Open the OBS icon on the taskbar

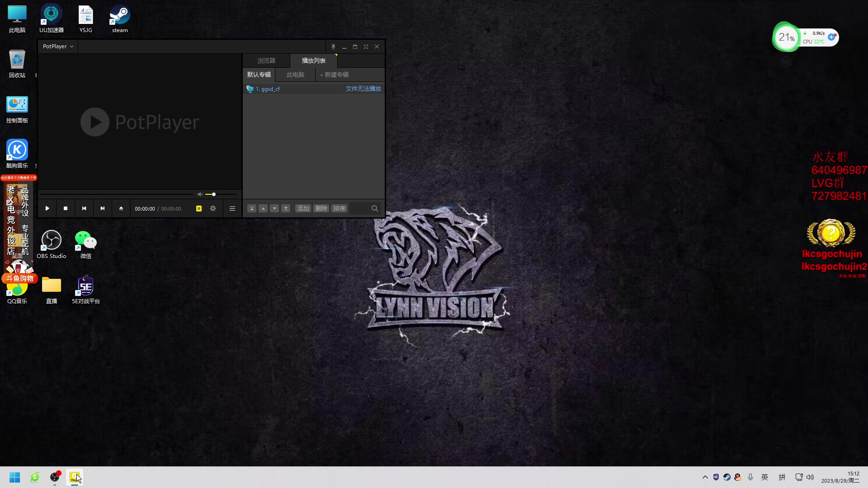pyautogui.click(x=55, y=477)
